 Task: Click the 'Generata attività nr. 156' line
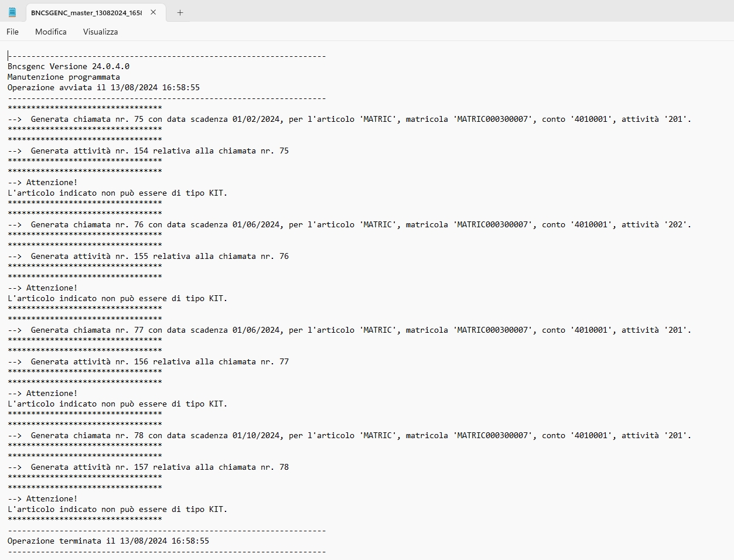click(160, 361)
